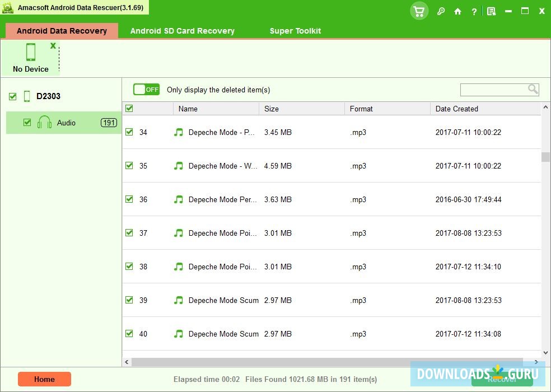Select the Audio category in sidebar
The width and height of the screenshot is (551, 392).
click(66, 123)
